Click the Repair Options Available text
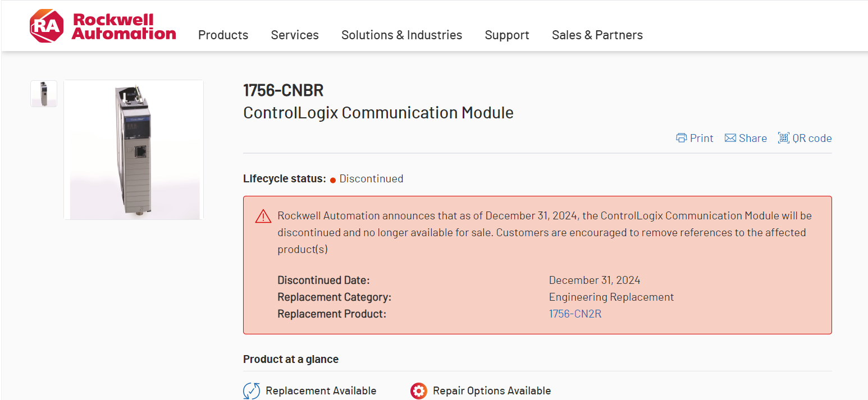Viewport: 868px width, 400px height. [x=492, y=390]
